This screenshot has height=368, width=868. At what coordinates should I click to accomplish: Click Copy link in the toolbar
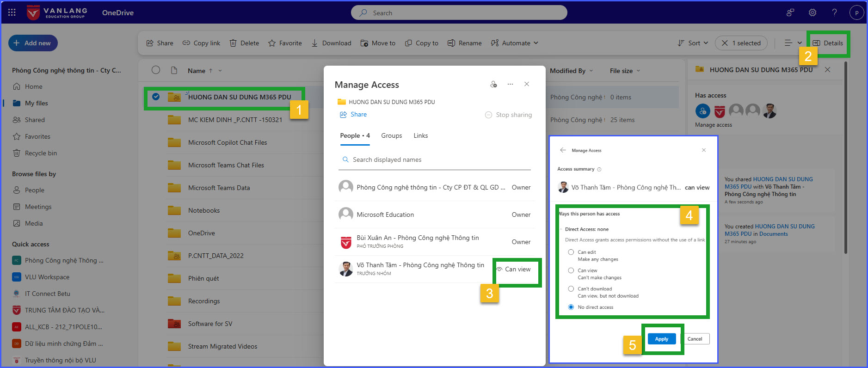click(201, 43)
